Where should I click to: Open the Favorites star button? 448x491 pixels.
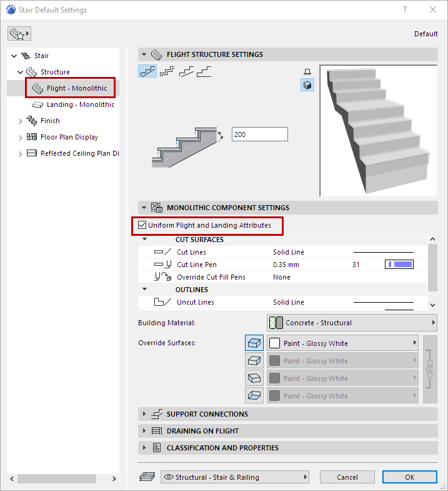[19, 34]
